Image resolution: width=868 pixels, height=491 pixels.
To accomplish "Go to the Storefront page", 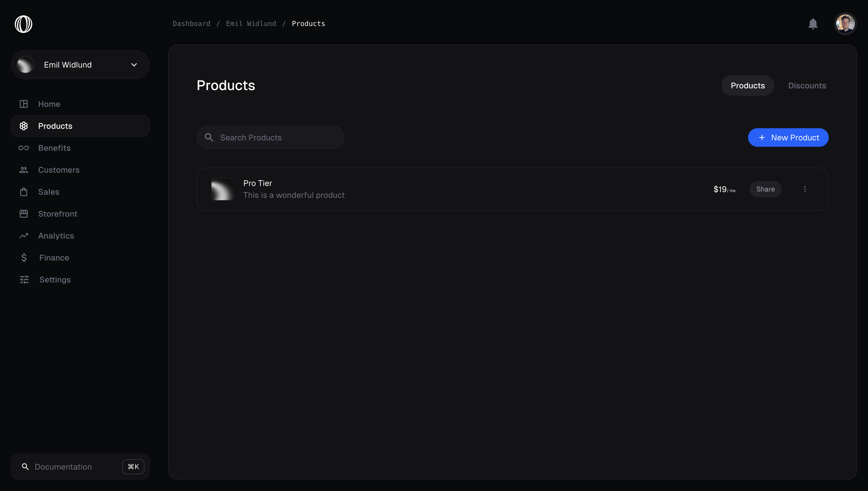I will point(57,213).
